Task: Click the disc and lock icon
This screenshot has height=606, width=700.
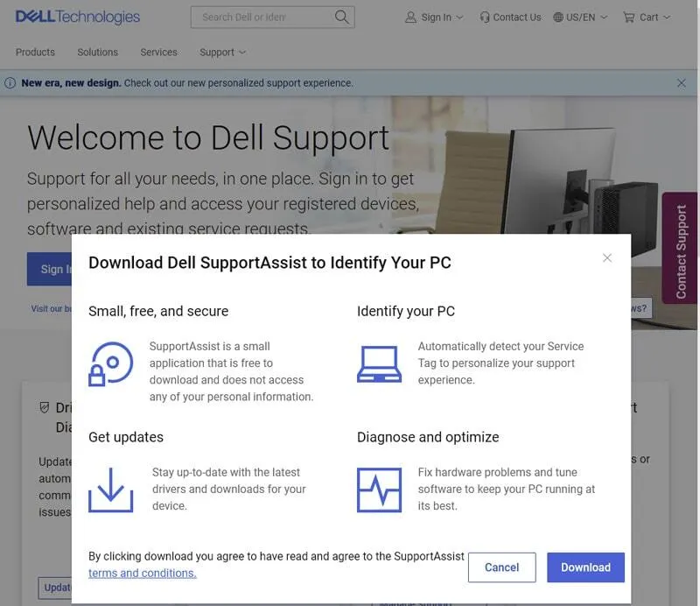Action: point(111,363)
